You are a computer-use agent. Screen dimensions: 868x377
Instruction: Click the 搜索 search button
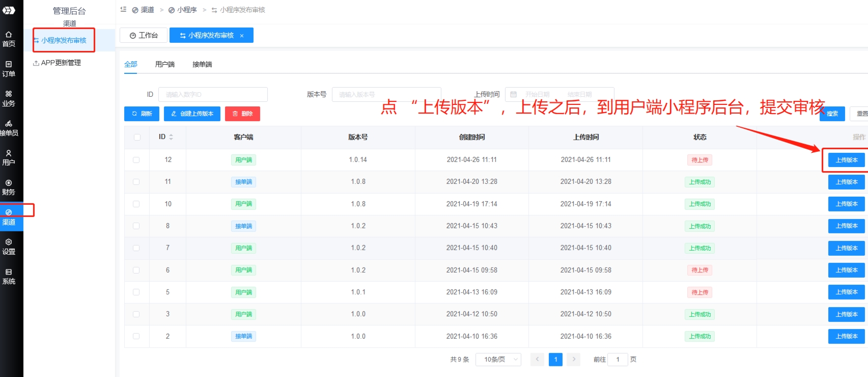(832, 114)
